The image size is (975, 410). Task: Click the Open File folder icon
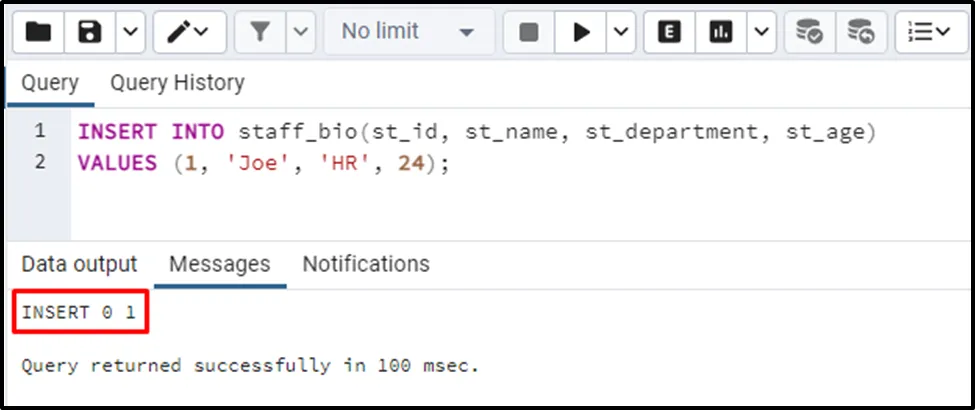[x=38, y=33]
